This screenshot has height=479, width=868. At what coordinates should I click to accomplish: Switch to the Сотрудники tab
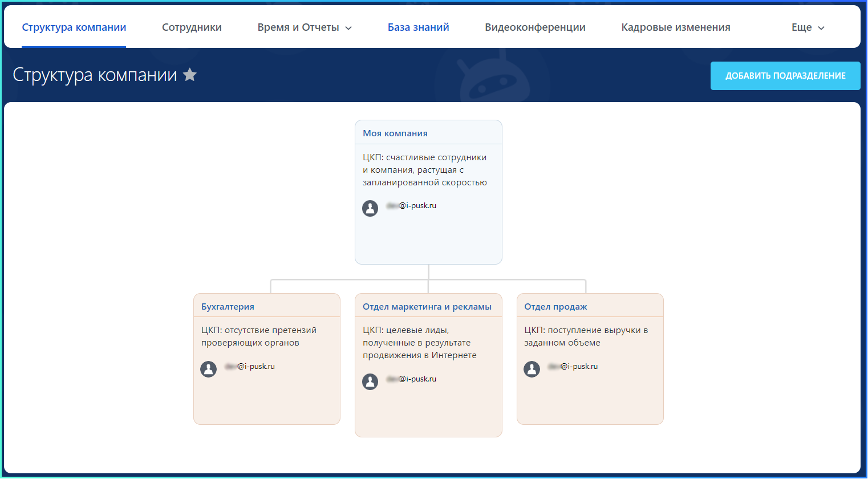coord(192,27)
